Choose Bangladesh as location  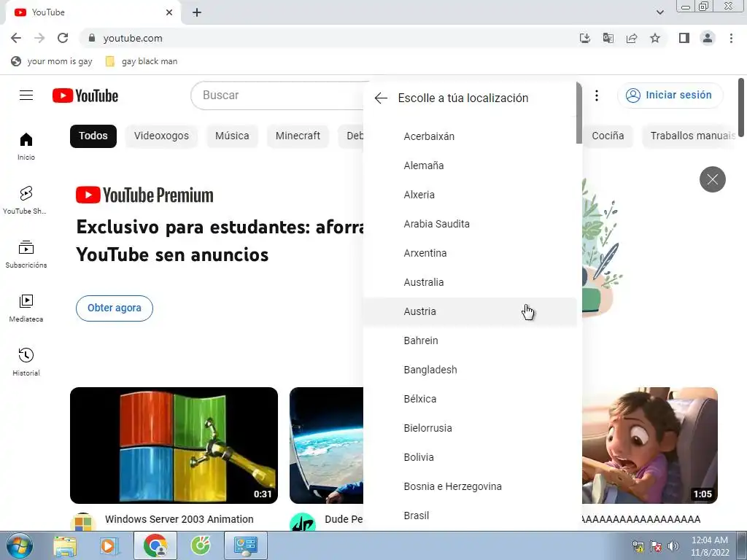(470, 370)
